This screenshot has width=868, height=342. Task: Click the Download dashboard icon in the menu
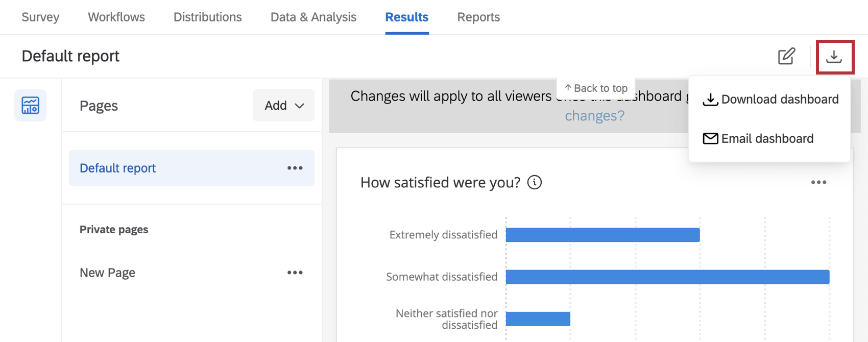(710, 100)
